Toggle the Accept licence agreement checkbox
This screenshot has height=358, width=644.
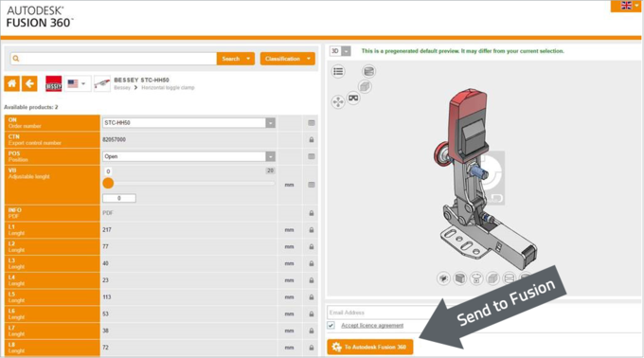[331, 326]
